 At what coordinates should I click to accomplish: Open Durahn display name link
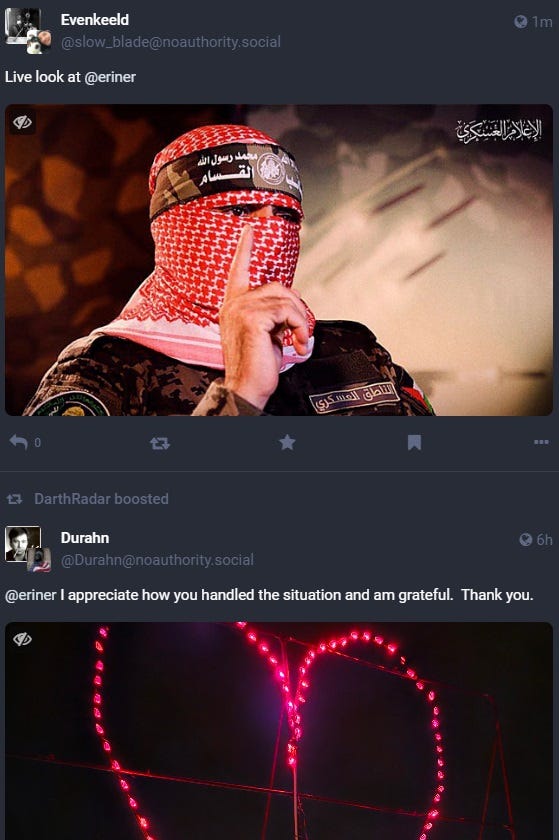click(85, 538)
